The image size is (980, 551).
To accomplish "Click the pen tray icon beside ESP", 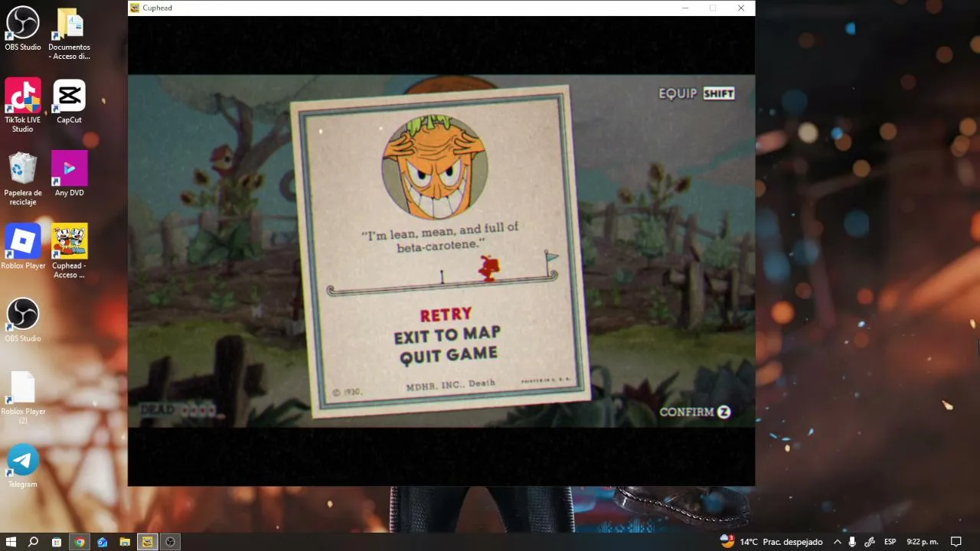I will click(x=869, y=542).
